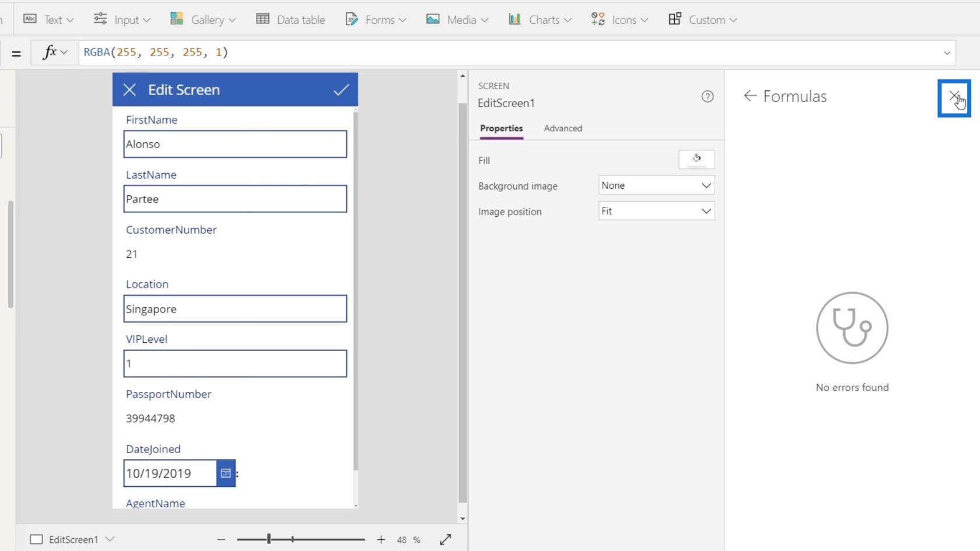980x551 pixels.
Task: Click the EditScreen1 name in properties
Action: click(506, 103)
